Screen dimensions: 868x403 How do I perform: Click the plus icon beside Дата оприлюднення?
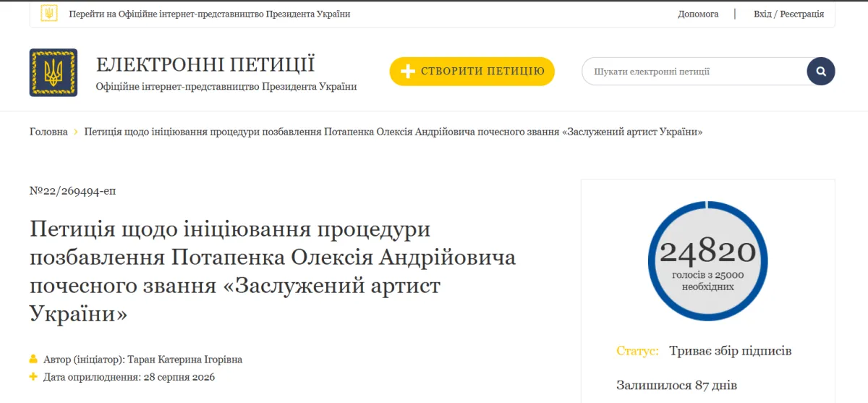point(33,376)
